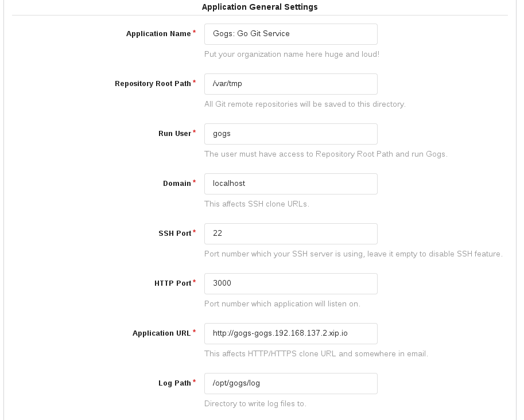Click the organization name help text
Viewport: 524px width, 420px height.
[x=292, y=55]
